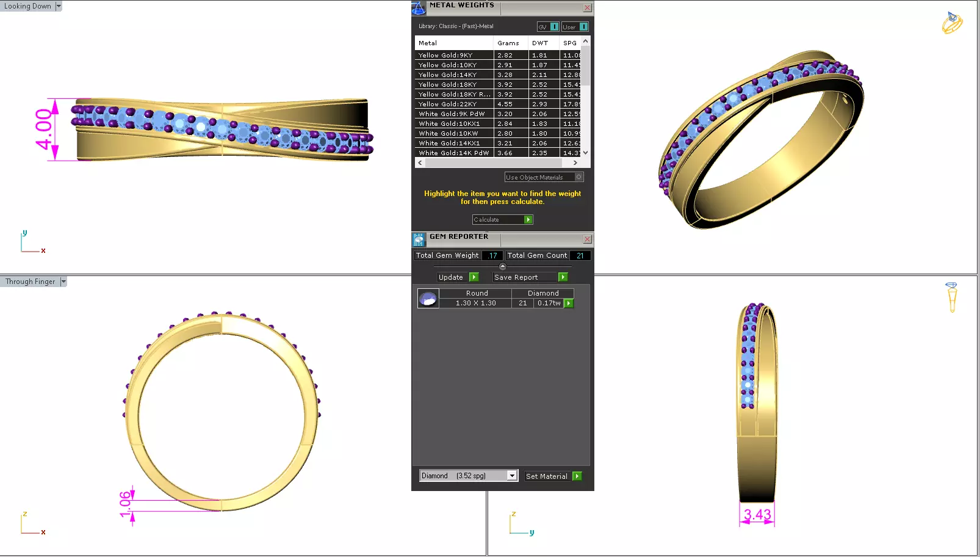Select the Yellow Gold:18KY row
Image resolution: width=980 pixels, height=557 pixels.
499,84
